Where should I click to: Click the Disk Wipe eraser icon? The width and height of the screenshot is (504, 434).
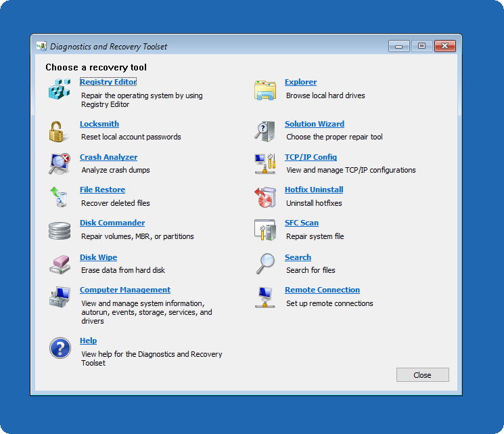coord(60,264)
